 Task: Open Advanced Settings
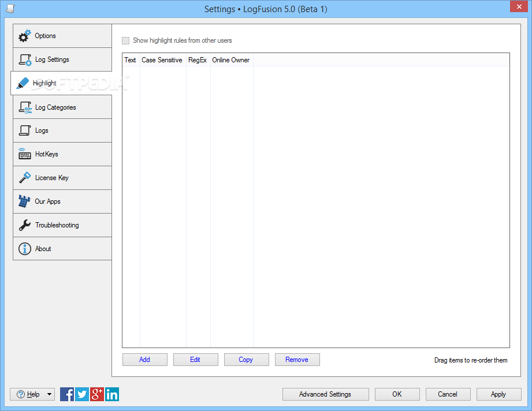(x=326, y=394)
